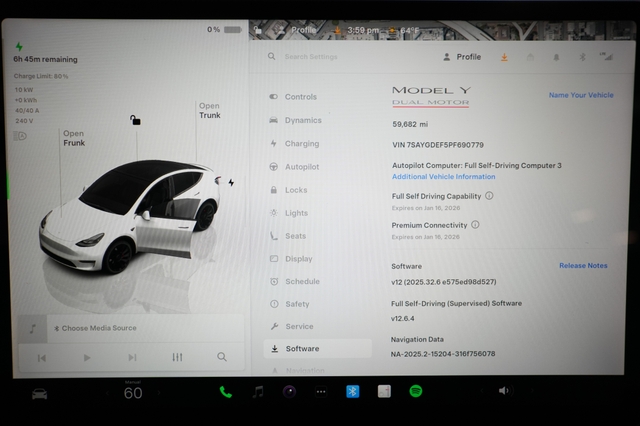Viewport: 640px width, 426px height.
Task: Tap the battery percentage indicator
Action: (x=224, y=29)
